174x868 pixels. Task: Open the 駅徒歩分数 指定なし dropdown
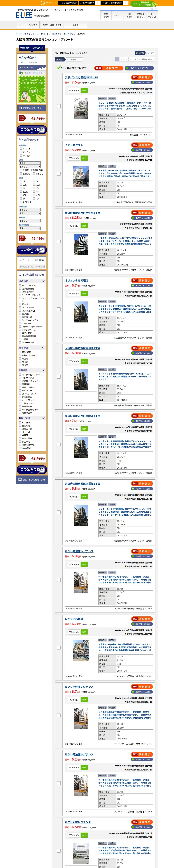[x=30, y=228]
